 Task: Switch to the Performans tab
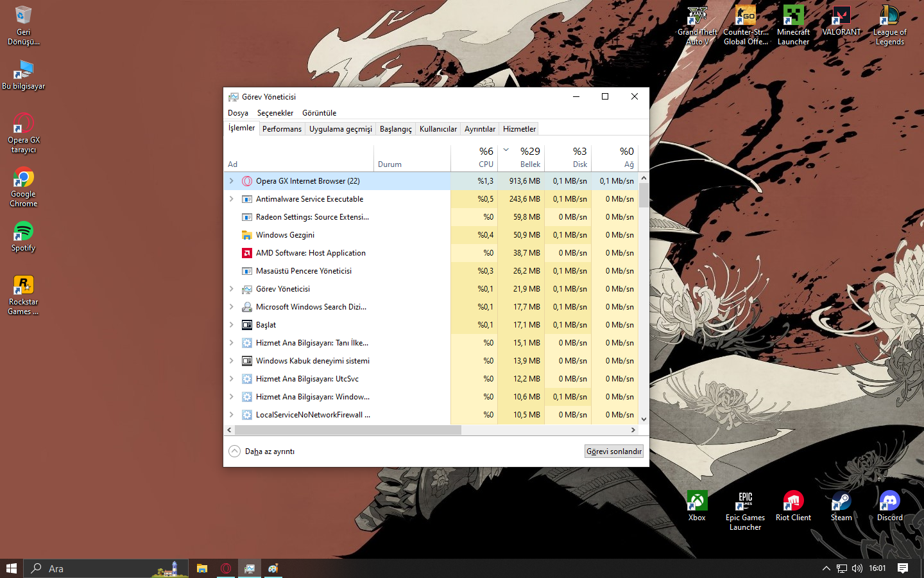point(282,129)
